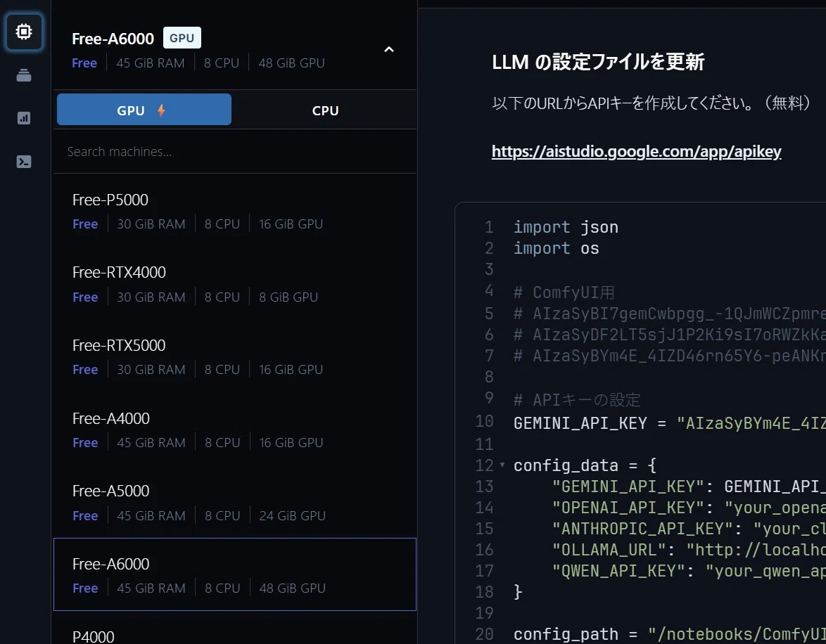Open the aistudio.google.com apikey link
Image resolution: width=826 pixels, height=644 pixels.
tap(636, 152)
